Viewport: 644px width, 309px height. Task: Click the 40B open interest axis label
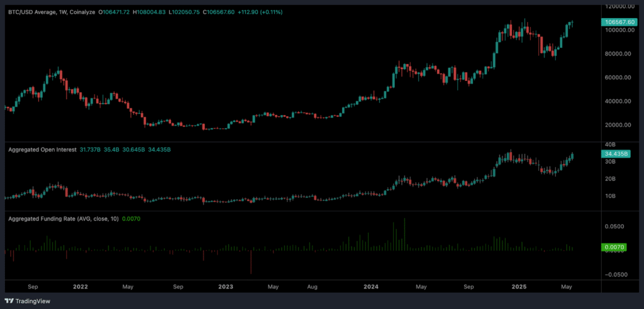point(611,145)
